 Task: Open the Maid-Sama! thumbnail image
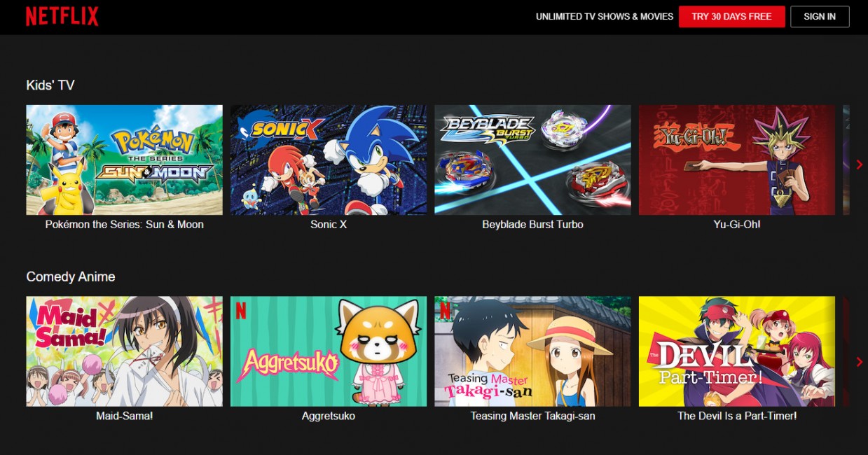tap(124, 351)
